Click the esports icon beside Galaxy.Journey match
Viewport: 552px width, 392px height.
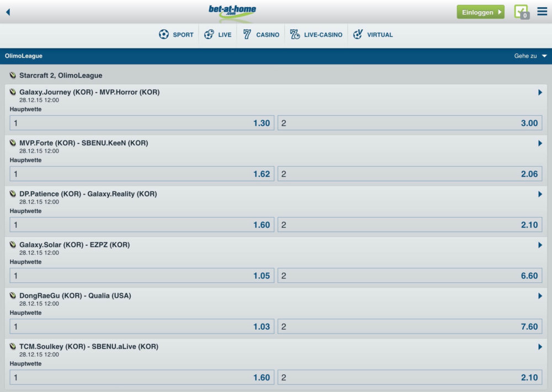coord(13,92)
